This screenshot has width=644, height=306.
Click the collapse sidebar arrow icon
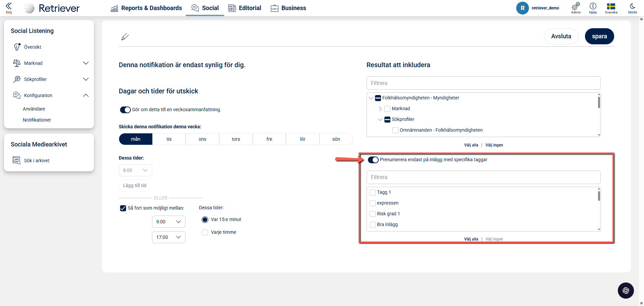tap(9, 6)
